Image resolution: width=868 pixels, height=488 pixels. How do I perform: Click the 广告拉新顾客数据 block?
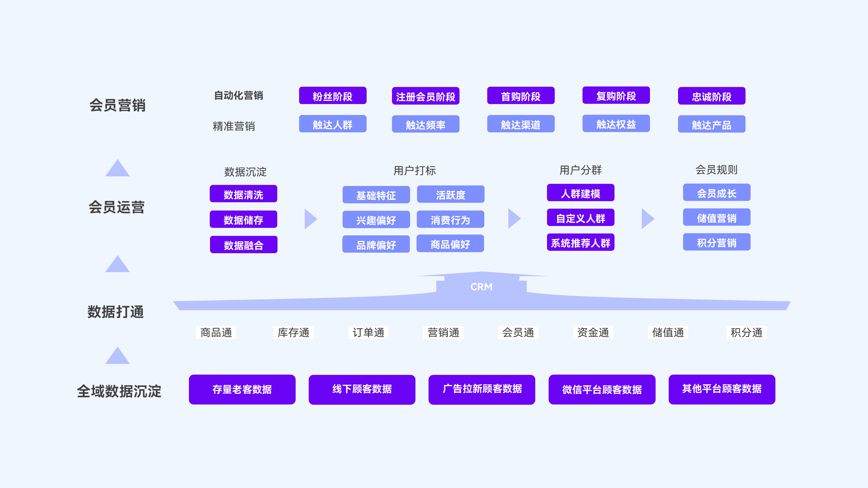[482, 390]
